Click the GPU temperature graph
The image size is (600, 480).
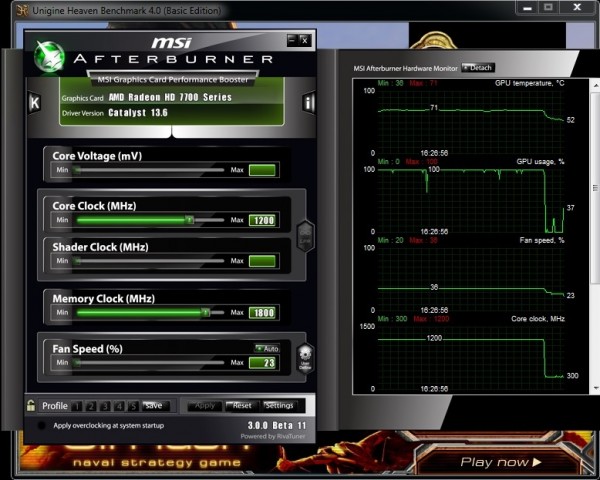[471, 122]
